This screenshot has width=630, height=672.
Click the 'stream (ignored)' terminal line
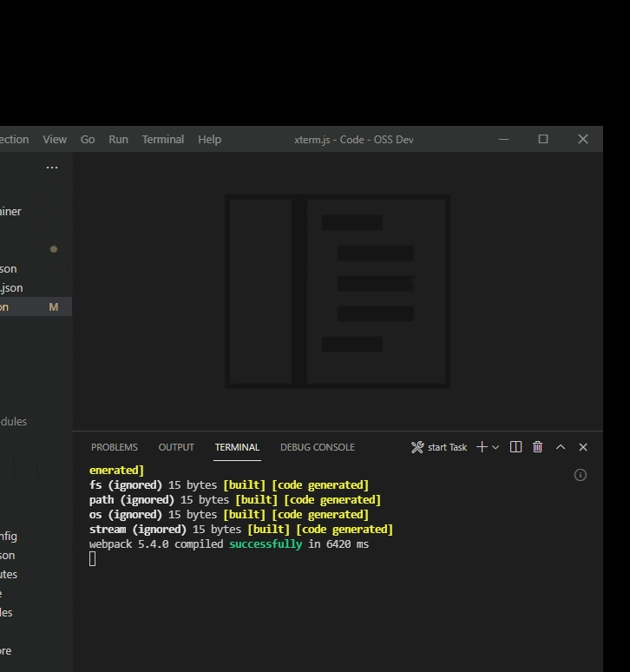pos(241,530)
